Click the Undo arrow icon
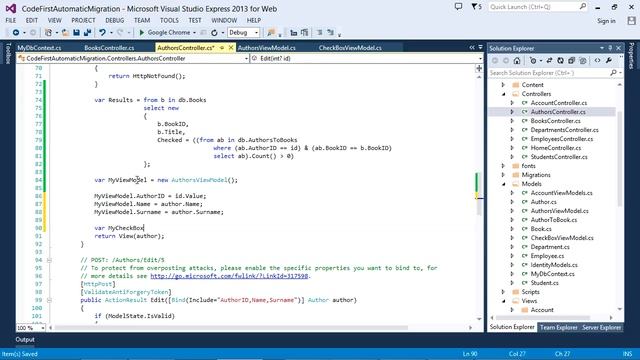 (x=102, y=32)
